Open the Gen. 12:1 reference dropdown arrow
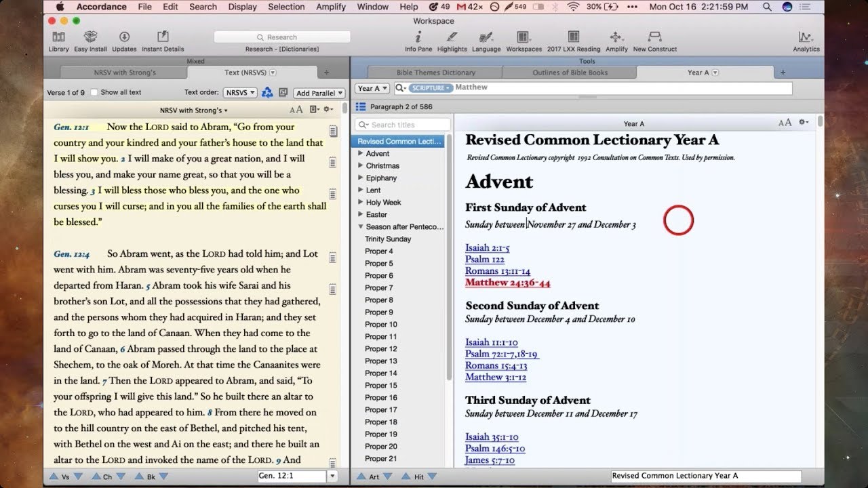Viewport: 868px width, 488px height. click(332, 476)
